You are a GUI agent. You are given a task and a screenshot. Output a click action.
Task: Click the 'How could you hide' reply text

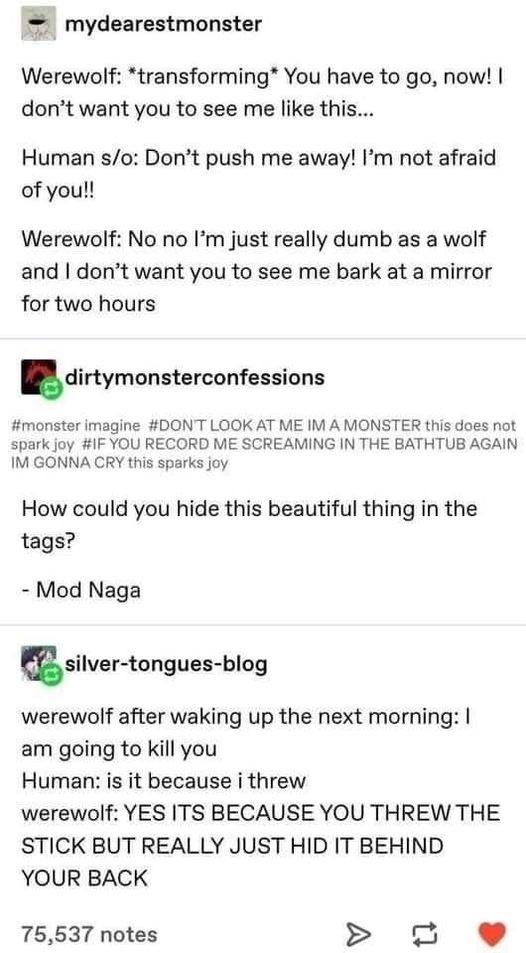(x=249, y=524)
